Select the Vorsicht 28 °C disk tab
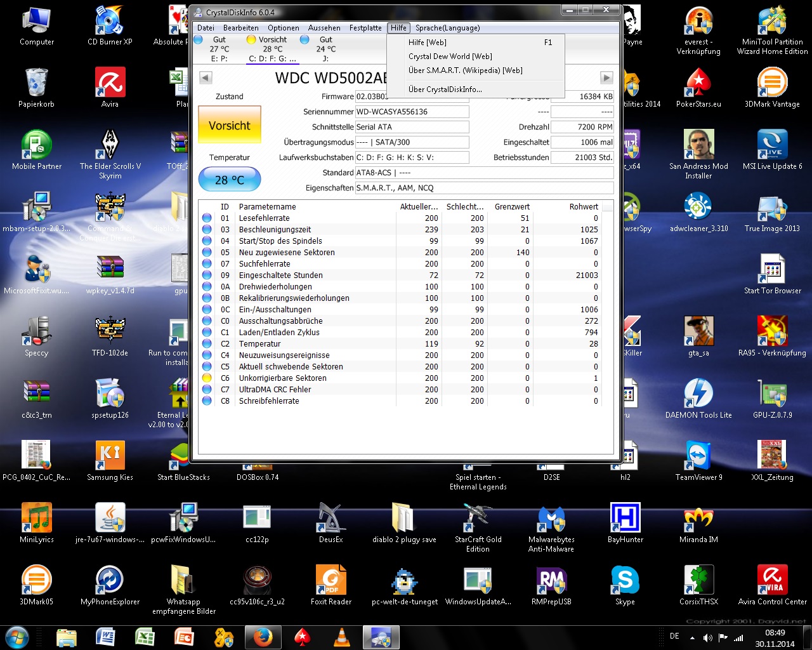812x650 pixels. [x=272, y=49]
